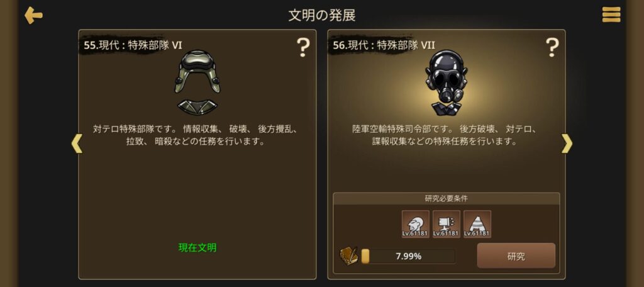The width and height of the screenshot is (644, 287).
Task: Select the 55.現代 : 特殊部隊 VI title
Action: [x=133, y=45]
